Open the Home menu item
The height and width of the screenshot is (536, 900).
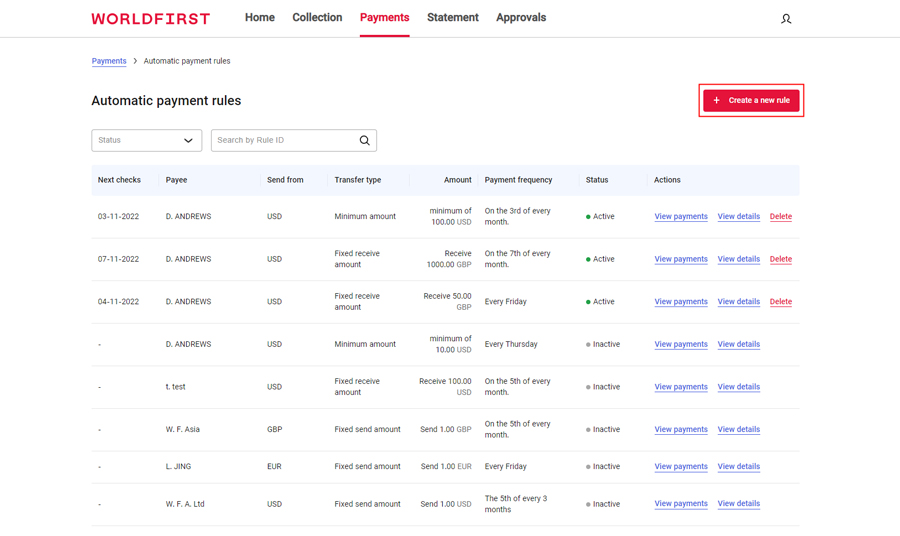(x=259, y=18)
